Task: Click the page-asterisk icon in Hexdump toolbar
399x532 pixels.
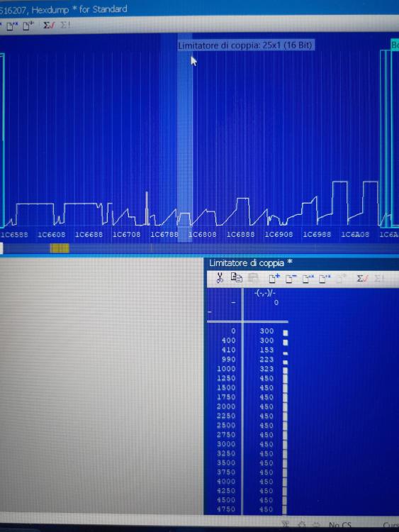Action: coord(12,26)
